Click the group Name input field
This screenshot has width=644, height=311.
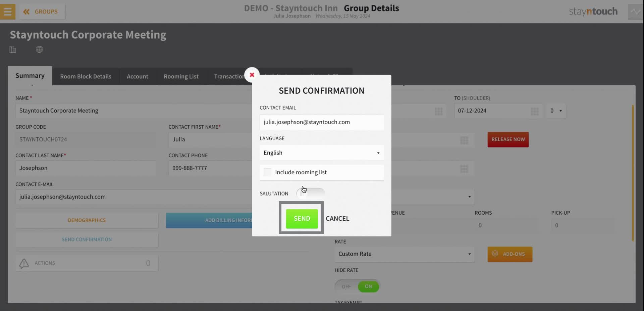pos(133,111)
